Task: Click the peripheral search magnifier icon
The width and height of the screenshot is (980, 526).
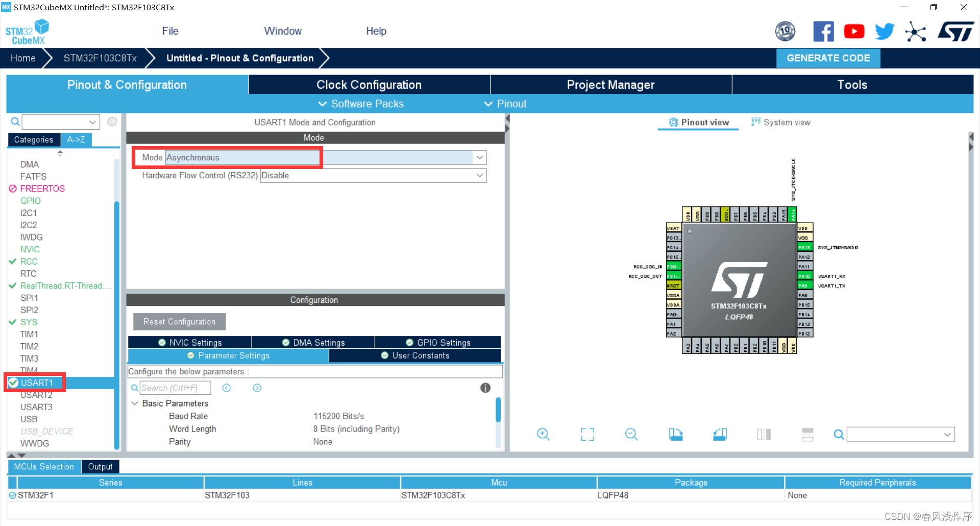Action: pyautogui.click(x=15, y=122)
